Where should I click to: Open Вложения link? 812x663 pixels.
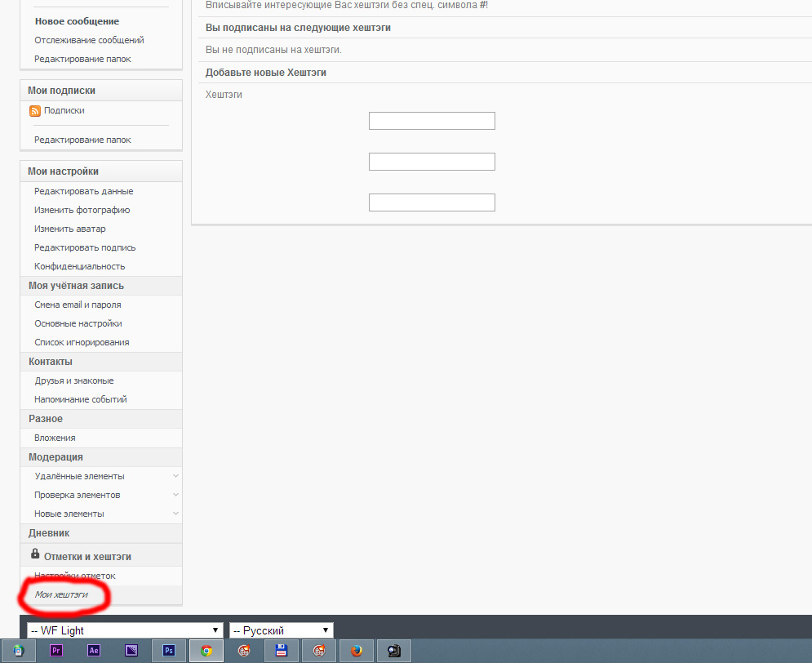55,438
